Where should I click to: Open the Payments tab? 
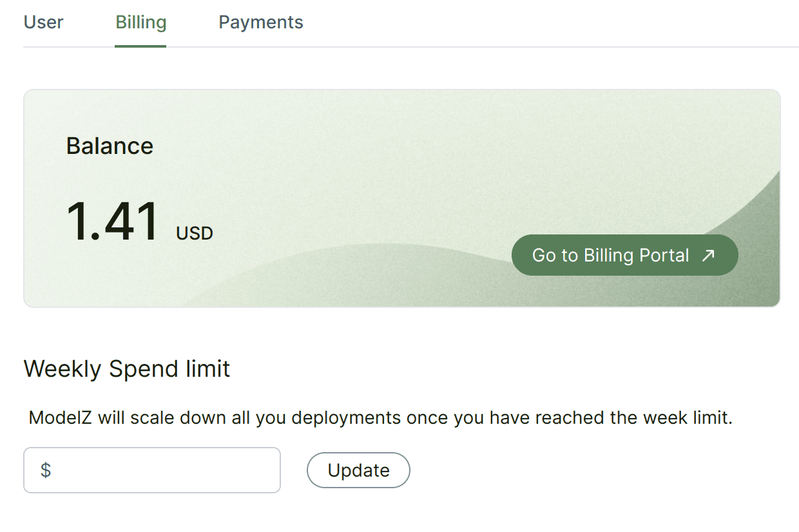[x=261, y=23]
